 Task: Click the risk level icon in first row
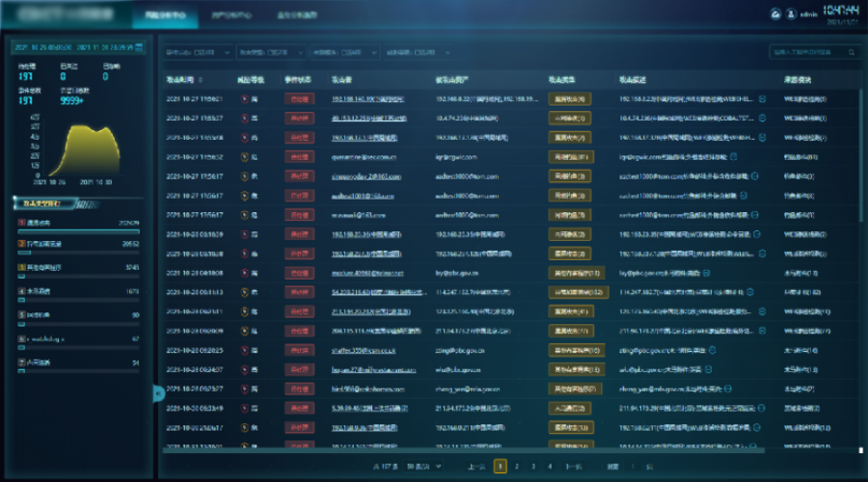(244, 98)
